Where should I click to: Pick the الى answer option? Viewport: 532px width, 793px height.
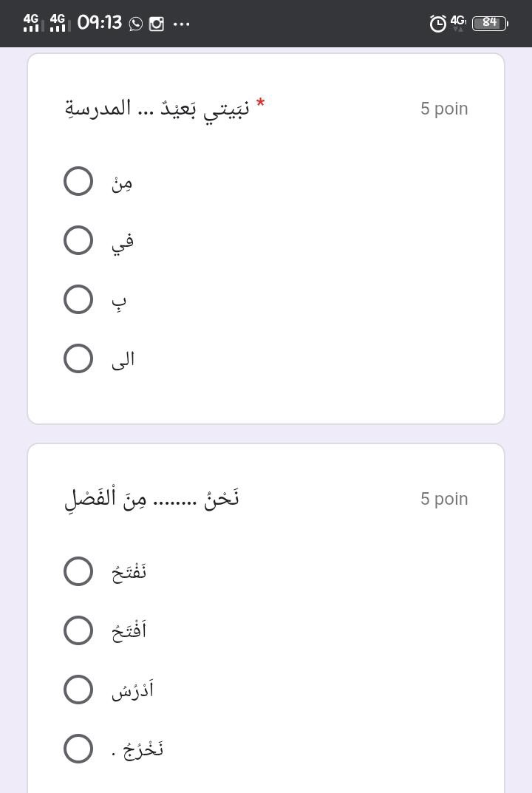click(78, 358)
